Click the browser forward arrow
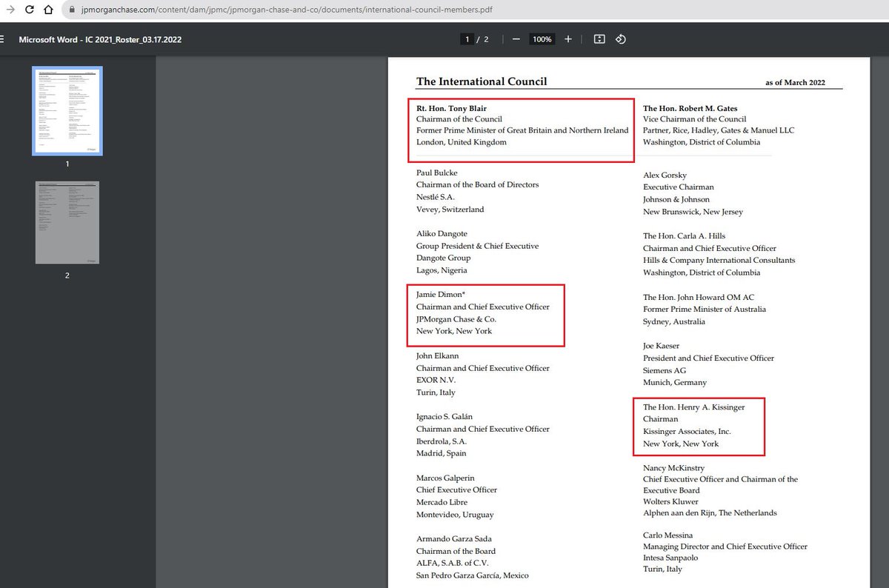 pyautogui.click(x=9, y=10)
